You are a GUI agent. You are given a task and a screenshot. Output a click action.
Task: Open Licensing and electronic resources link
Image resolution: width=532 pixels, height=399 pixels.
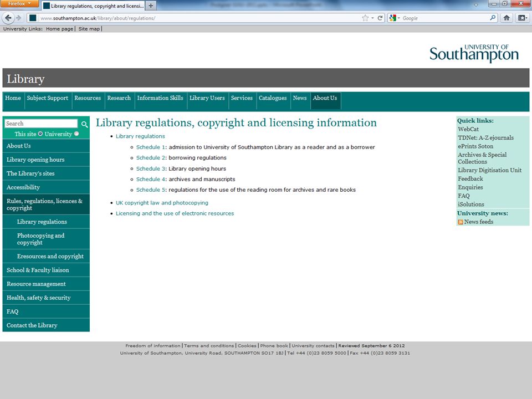click(x=175, y=213)
